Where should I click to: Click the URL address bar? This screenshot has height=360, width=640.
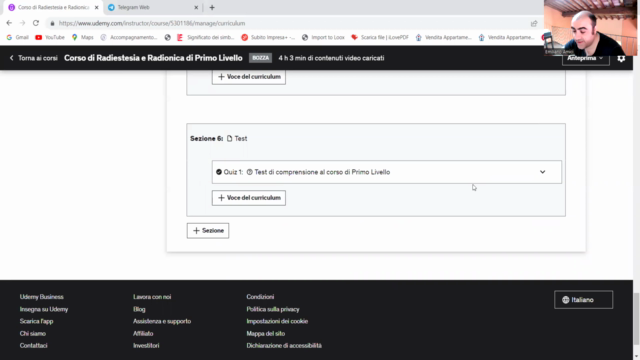(x=286, y=23)
